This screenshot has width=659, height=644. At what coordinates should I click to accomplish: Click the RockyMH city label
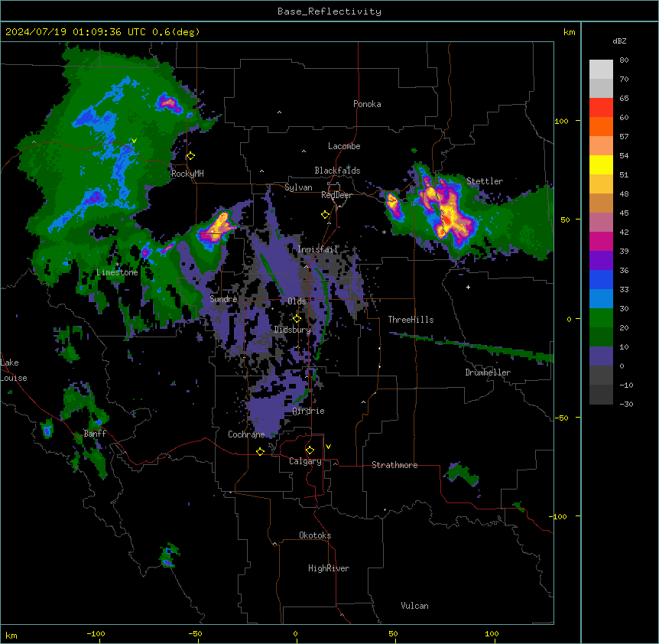(187, 174)
